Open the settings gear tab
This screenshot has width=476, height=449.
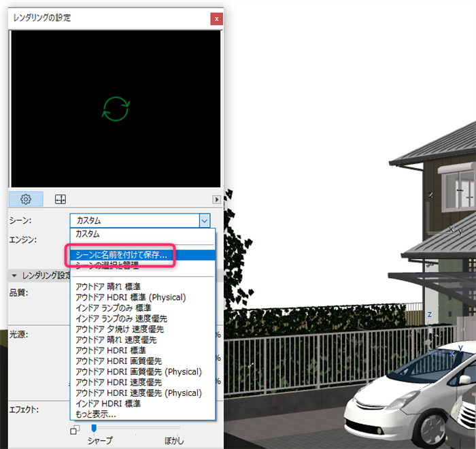click(x=26, y=199)
